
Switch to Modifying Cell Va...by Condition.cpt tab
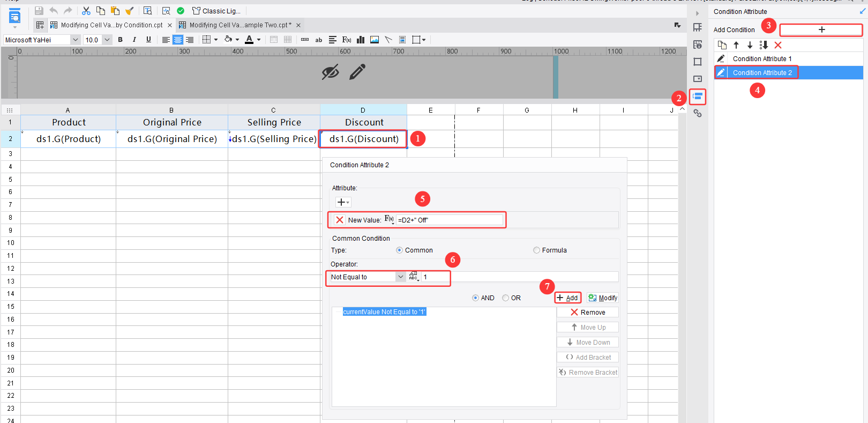[111, 25]
